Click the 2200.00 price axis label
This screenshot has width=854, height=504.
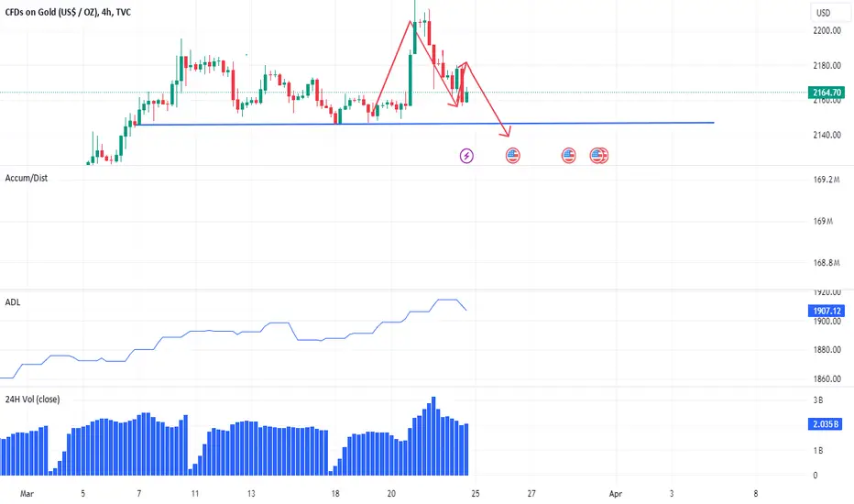[x=827, y=30]
